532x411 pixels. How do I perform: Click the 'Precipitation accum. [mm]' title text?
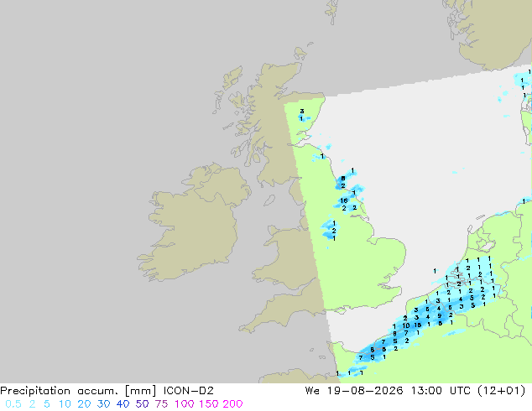[x=78, y=391]
